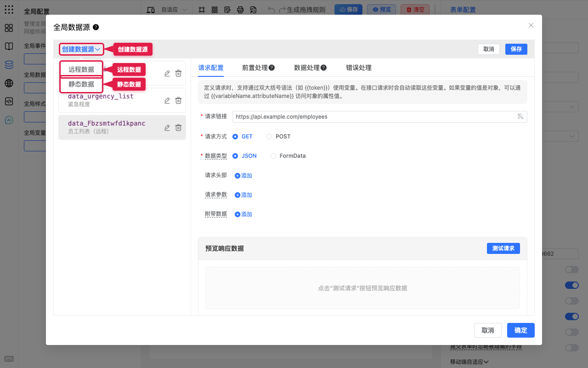Open the 表单配置 tab in background panel
Viewport: 588px width, 368px height.
463,10
